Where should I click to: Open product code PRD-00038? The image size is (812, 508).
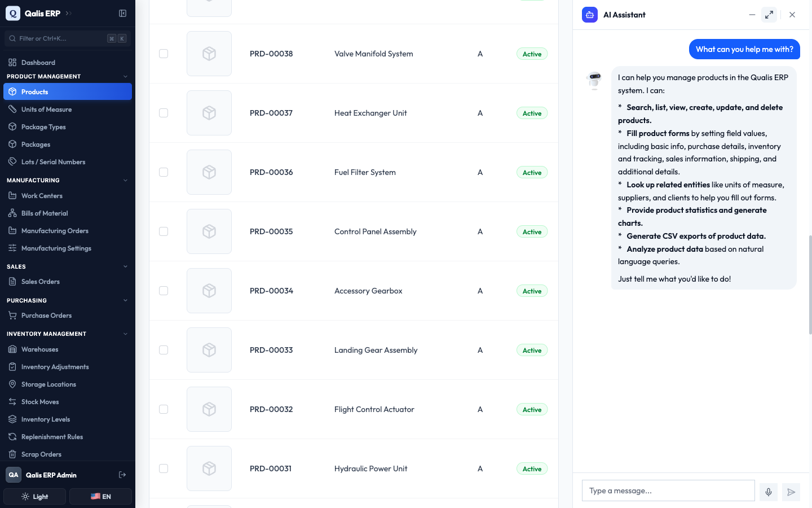pyautogui.click(x=271, y=54)
